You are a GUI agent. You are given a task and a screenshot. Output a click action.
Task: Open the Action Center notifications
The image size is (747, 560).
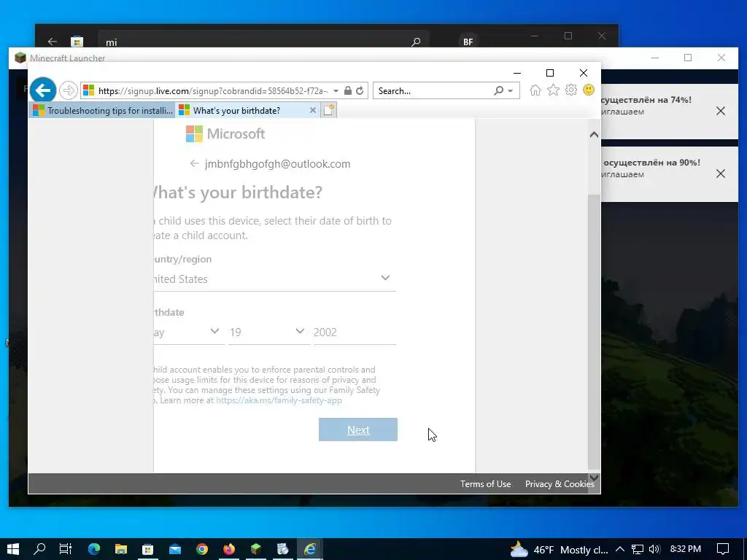pyautogui.click(x=723, y=549)
